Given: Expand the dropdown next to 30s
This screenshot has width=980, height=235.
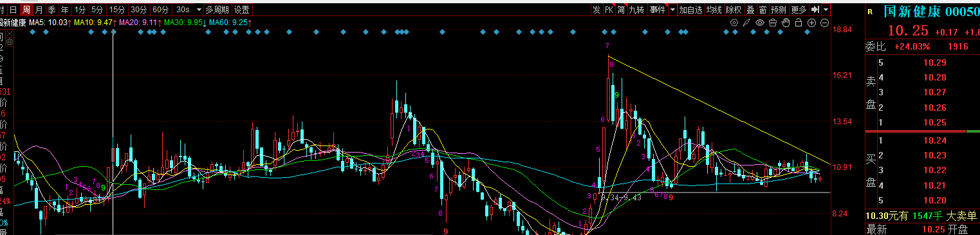Looking at the screenshot, I should (x=199, y=10).
